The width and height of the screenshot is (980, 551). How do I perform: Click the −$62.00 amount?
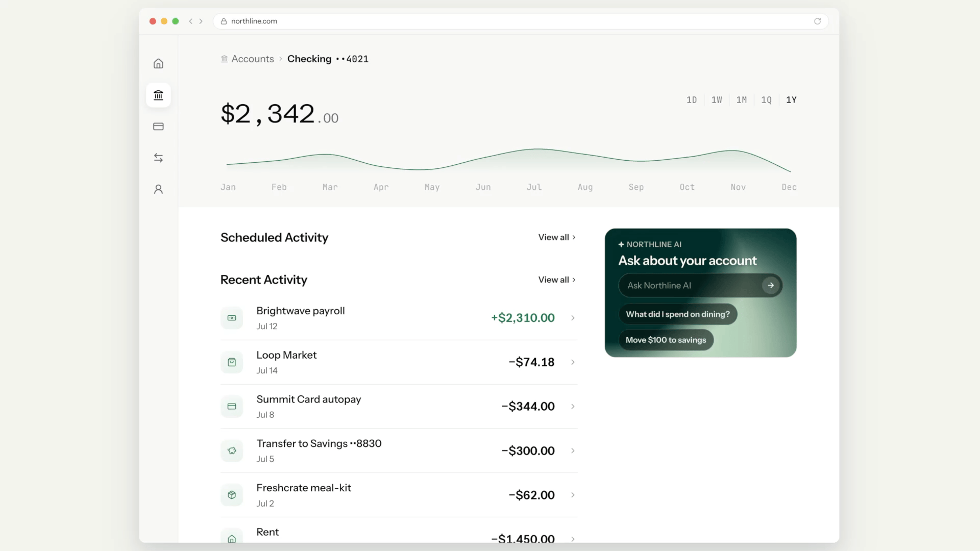pos(531,495)
